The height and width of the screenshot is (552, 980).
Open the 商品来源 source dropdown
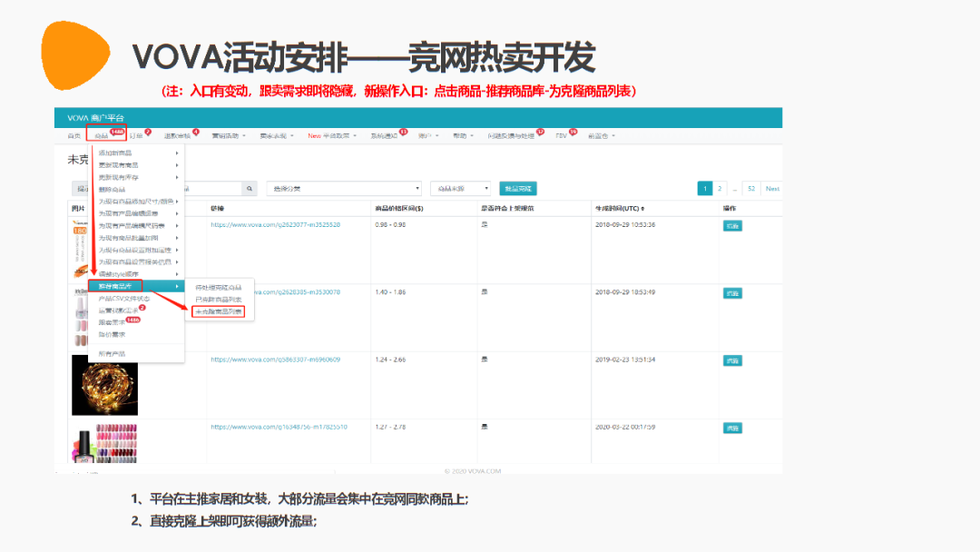click(460, 188)
